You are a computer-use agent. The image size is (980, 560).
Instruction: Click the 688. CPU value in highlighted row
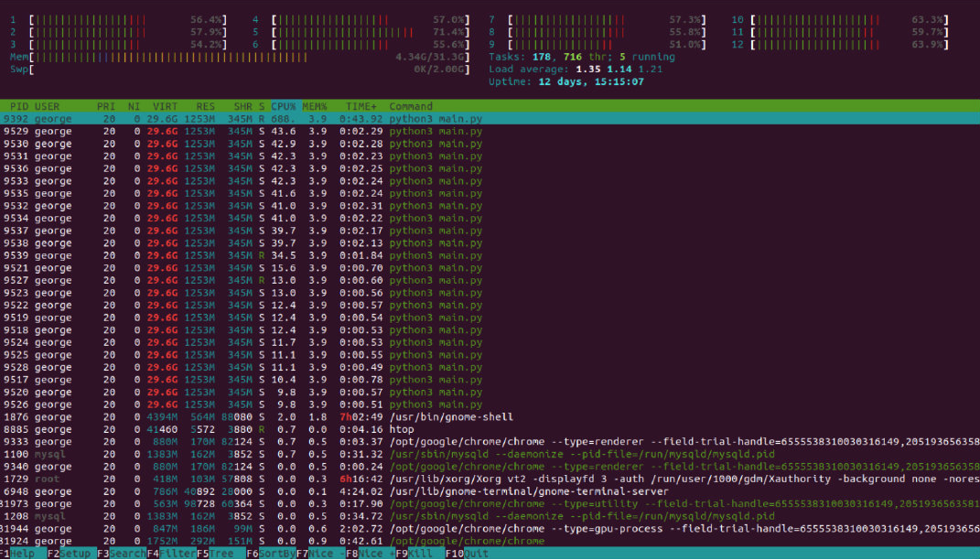(283, 119)
